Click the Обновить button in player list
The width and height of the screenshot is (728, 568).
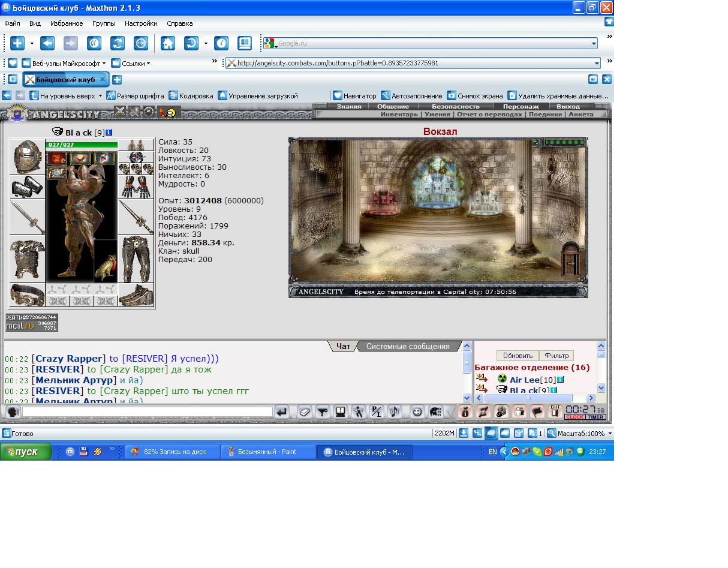tap(518, 356)
